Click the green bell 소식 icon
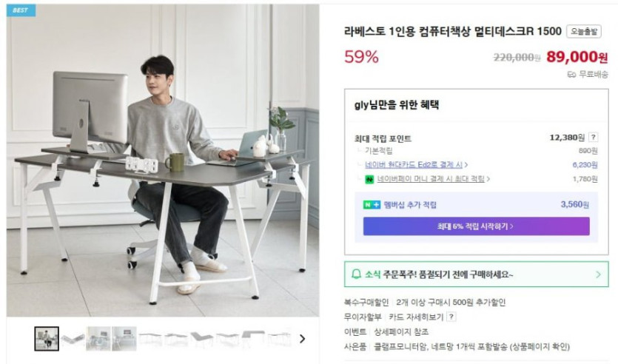618x364 pixels. [356, 274]
